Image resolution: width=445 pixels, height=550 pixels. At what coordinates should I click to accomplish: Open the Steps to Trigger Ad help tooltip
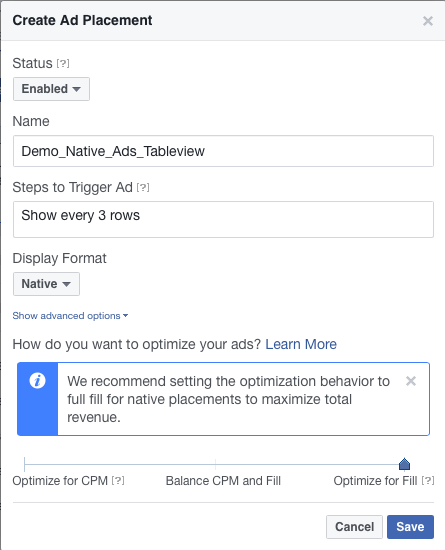(x=143, y=188)
